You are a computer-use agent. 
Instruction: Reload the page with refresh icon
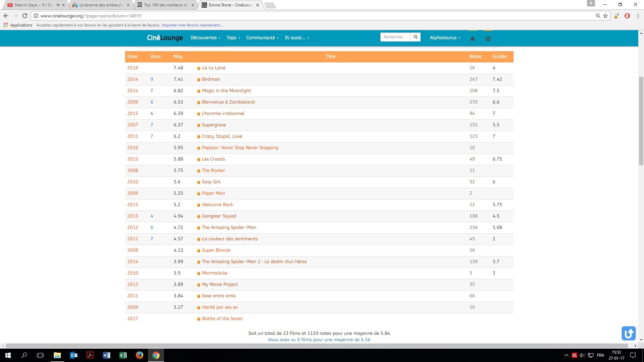coord(25,16)
